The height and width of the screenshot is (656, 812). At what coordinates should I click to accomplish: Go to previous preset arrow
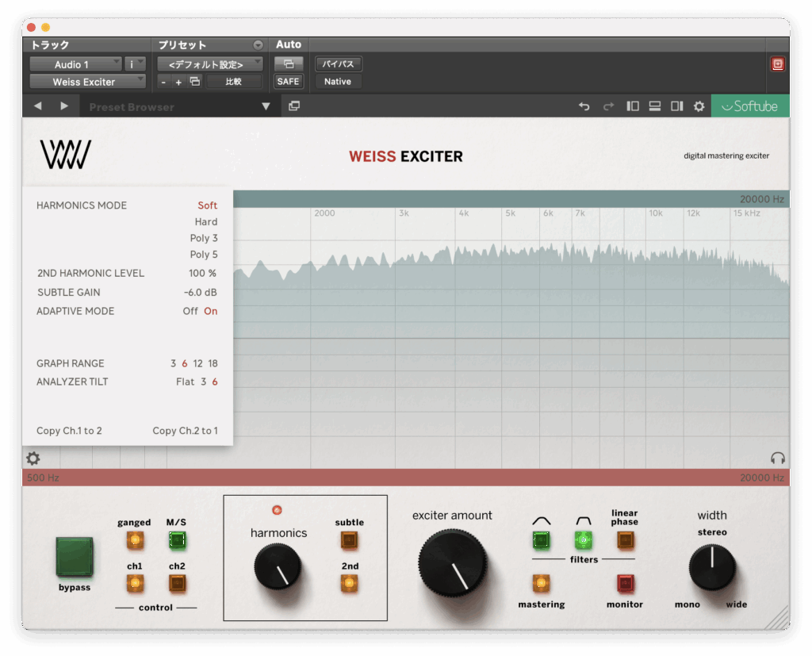pyautogui.click(x=38, y=105)
